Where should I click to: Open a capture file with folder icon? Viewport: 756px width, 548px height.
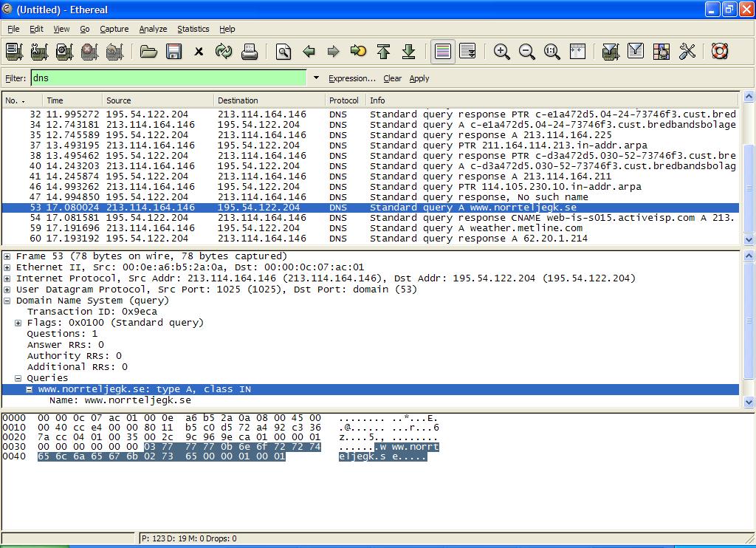(148, 51)
